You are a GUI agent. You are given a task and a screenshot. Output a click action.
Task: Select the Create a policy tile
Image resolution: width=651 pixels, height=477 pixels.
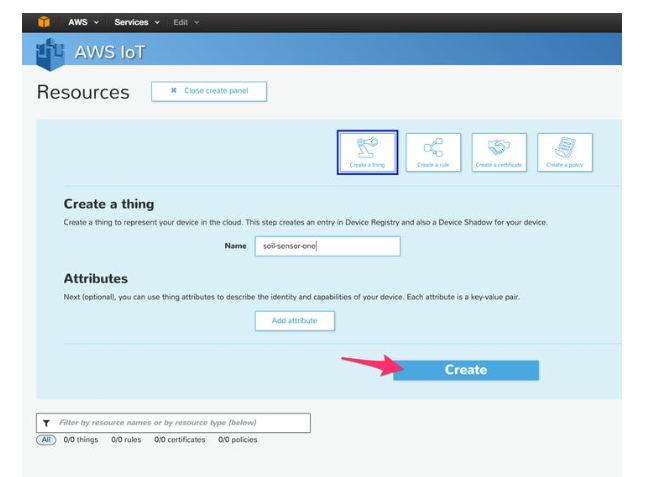(565, 152)
